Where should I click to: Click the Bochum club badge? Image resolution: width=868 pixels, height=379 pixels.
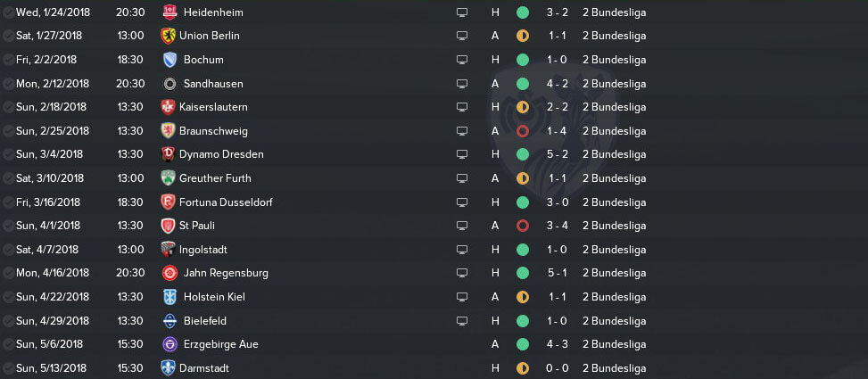169,60
